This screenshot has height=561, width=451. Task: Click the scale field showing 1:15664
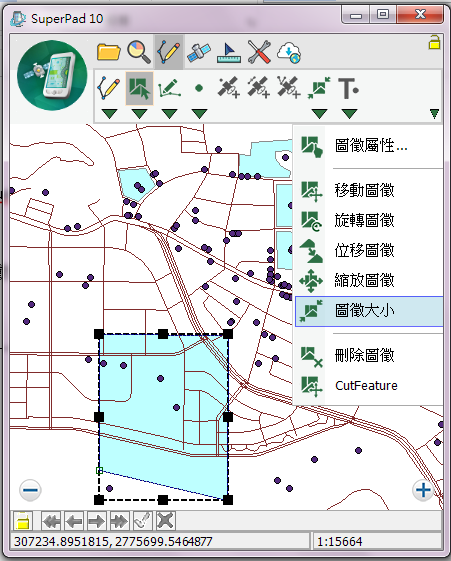tap(377, 541)
